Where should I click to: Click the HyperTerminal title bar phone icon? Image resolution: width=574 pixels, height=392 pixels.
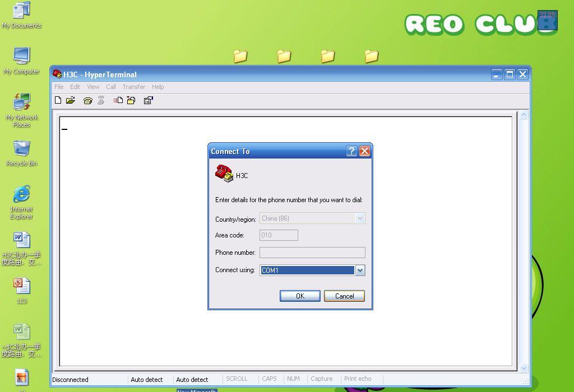point(57,74)
